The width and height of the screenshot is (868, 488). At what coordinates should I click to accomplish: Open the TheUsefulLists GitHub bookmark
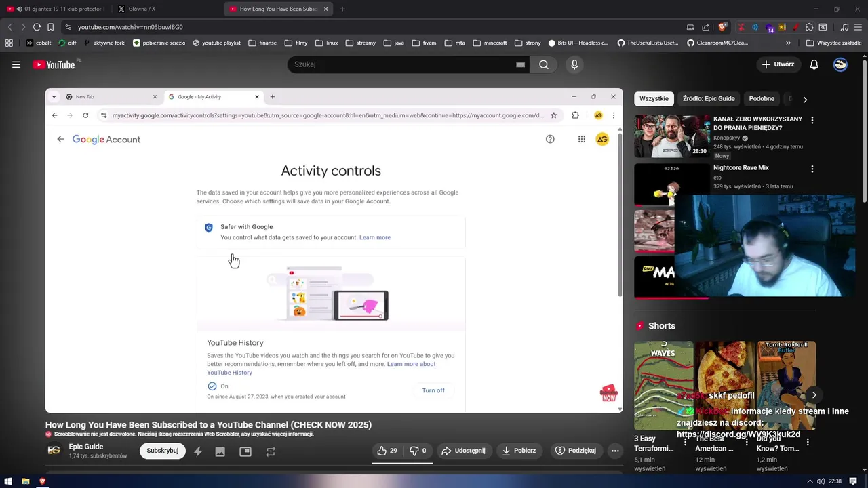pos(648,43)
